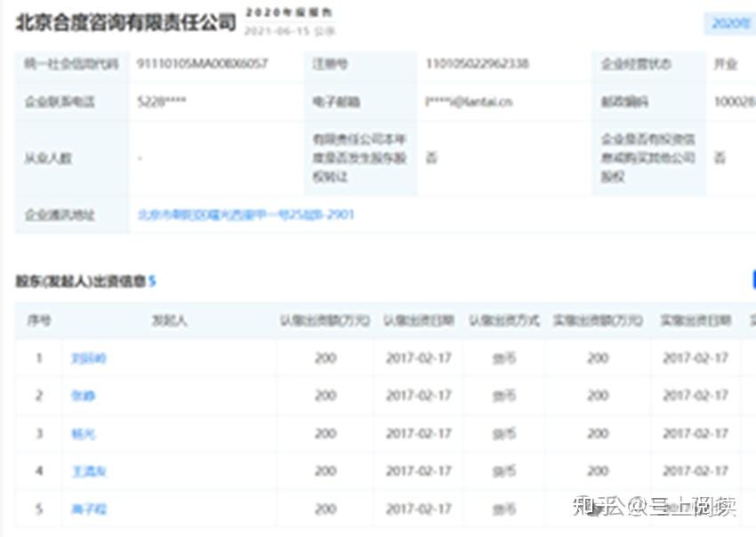756x537 pixels.
Task: Open the shareholder name link in row 1
Action: 89,358
